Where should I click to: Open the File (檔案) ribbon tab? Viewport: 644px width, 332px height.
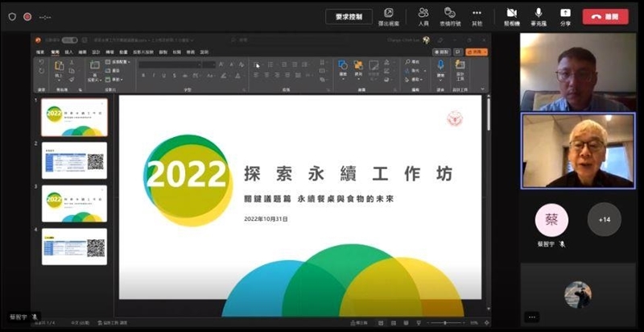pos(41,52)
